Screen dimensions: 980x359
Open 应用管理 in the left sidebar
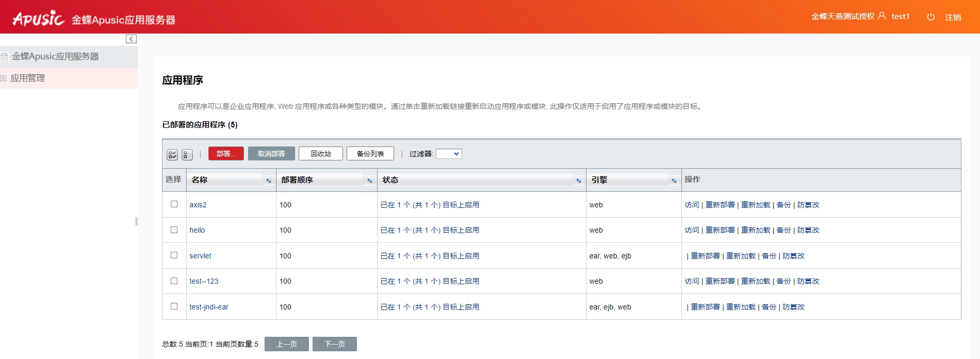tap(28, 78)
